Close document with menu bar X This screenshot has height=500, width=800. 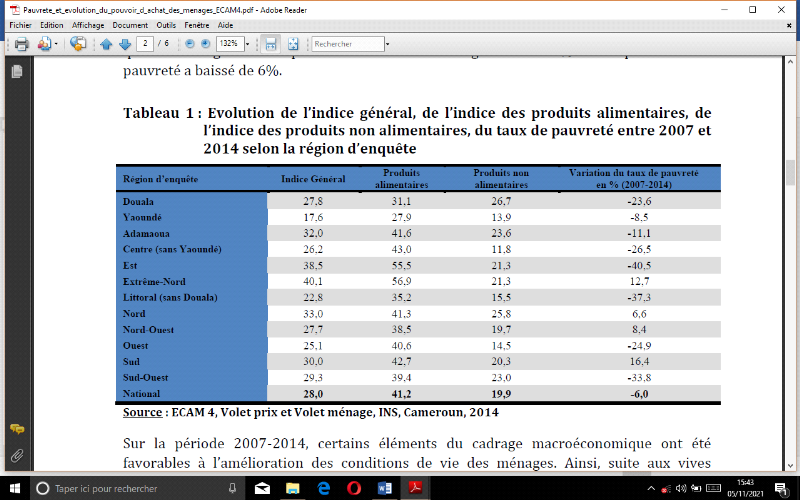tap(790, 25)
